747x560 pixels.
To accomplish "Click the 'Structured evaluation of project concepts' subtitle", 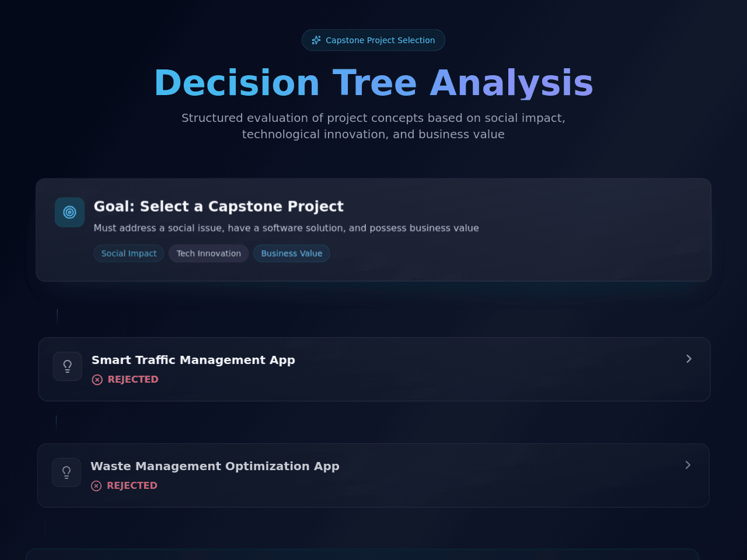I will (373, 126).
